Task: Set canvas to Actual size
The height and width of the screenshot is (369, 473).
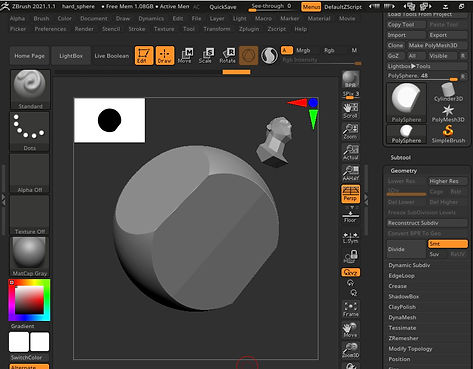Action: pos(350,152)
